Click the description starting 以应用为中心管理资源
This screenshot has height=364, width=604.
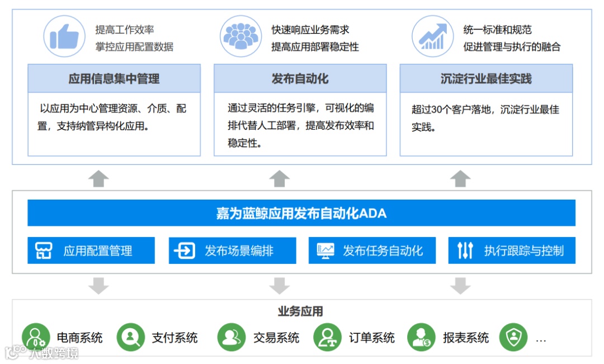coord(112,117)
